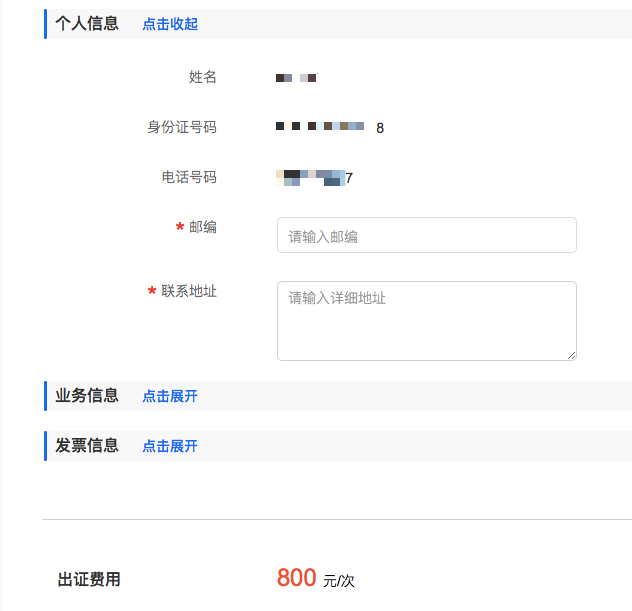Select the 个人信息 section heading

click(x=87, y=24)
